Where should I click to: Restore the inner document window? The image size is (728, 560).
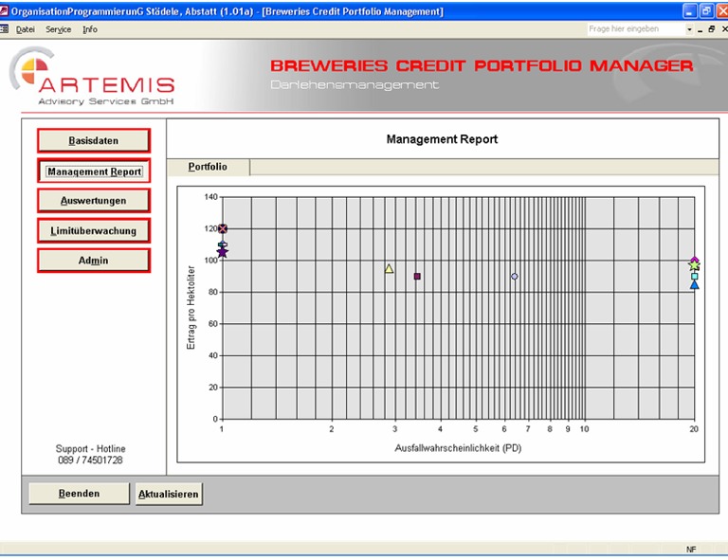pos(712,29)
